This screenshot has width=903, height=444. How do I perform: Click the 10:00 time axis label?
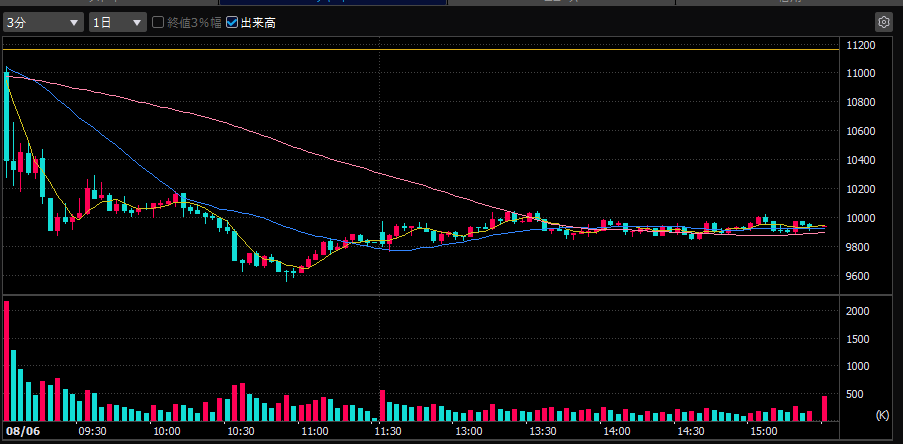pos(166,431)
